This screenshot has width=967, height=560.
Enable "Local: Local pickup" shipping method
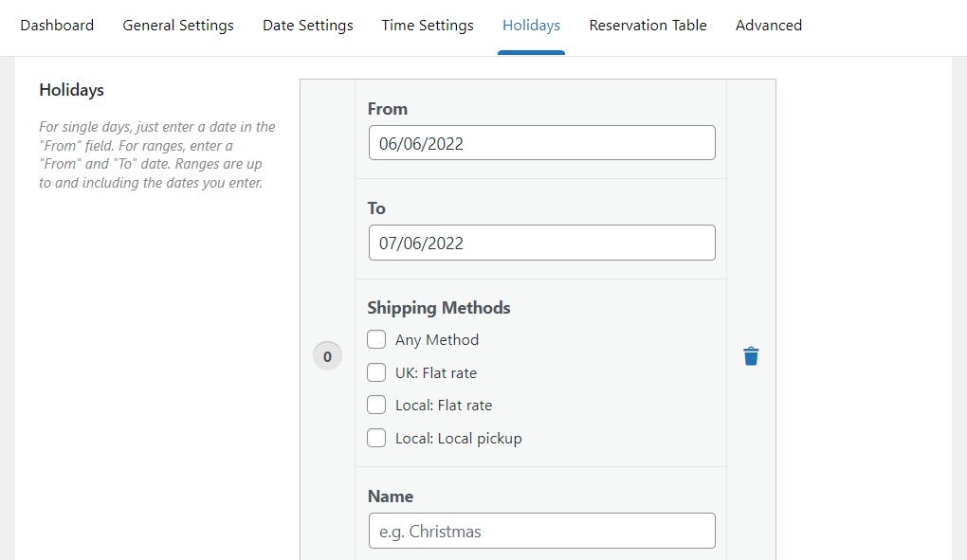376,438
